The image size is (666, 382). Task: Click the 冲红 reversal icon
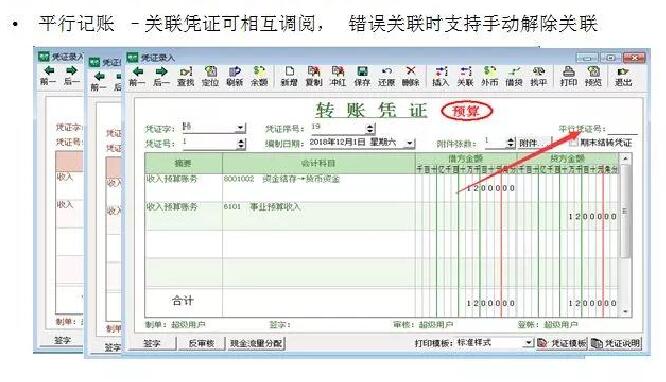coord(338,76)
